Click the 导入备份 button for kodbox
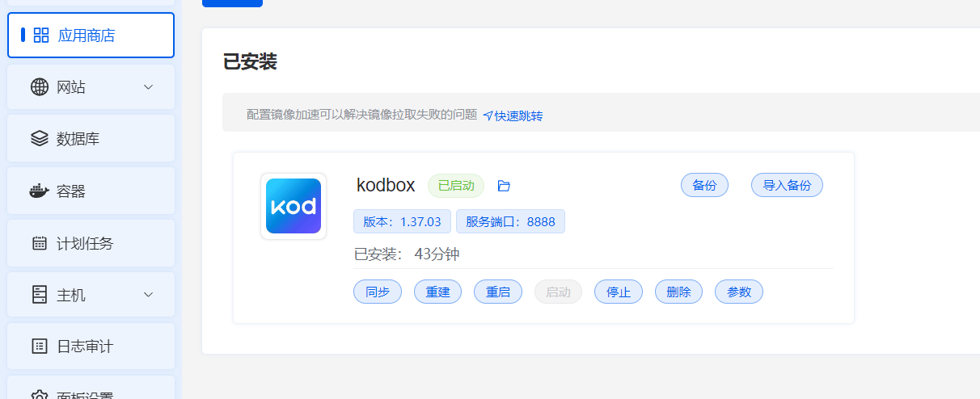This screenshot has height=399, width=980. (788, 185)
